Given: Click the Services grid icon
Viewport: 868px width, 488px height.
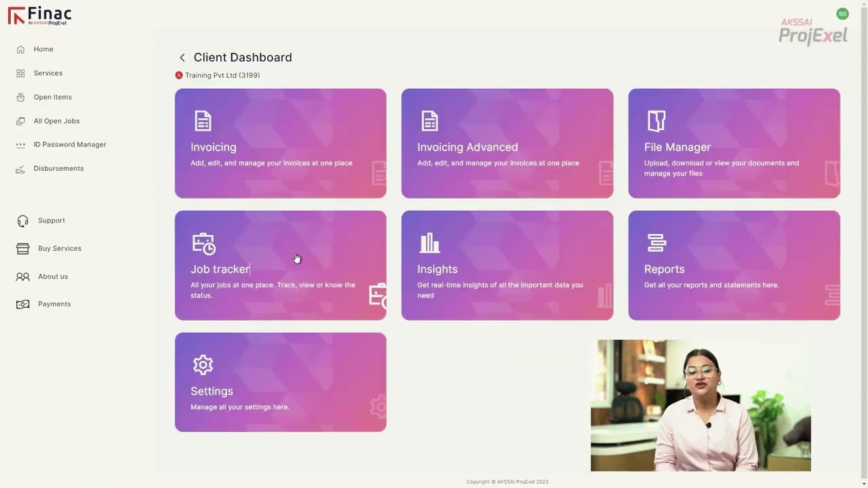Looking at the screenshot, I should [x=20, y=73].
